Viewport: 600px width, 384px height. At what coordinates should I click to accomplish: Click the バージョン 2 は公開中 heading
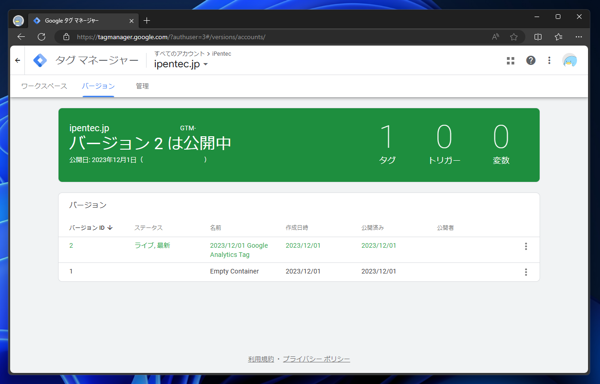pyautogui.click(x=150, y=143)
